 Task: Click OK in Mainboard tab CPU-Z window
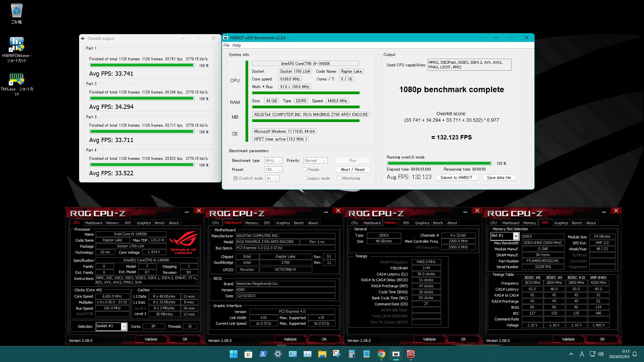coord(324,339)
